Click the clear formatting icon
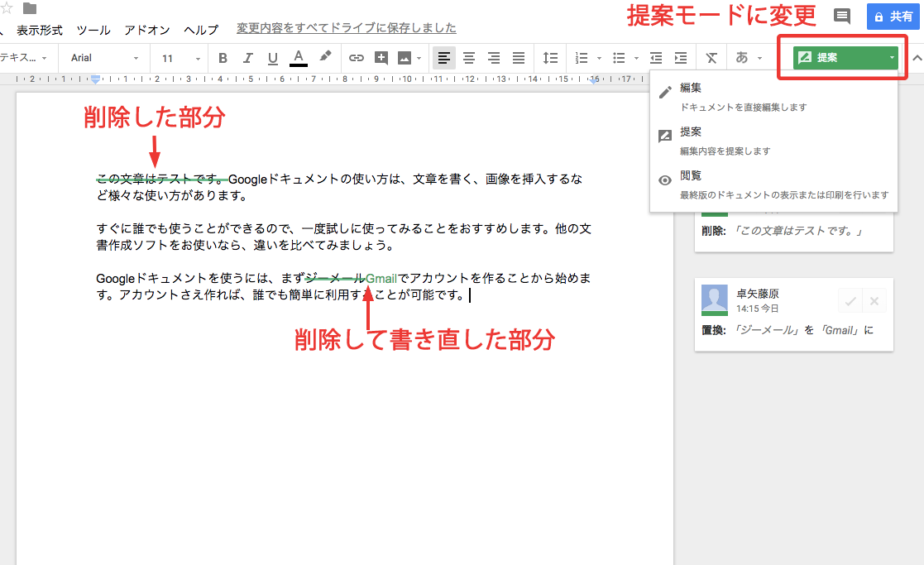This screenshot has width=924, height=565. pyautogui.click(x=711, y=58)
